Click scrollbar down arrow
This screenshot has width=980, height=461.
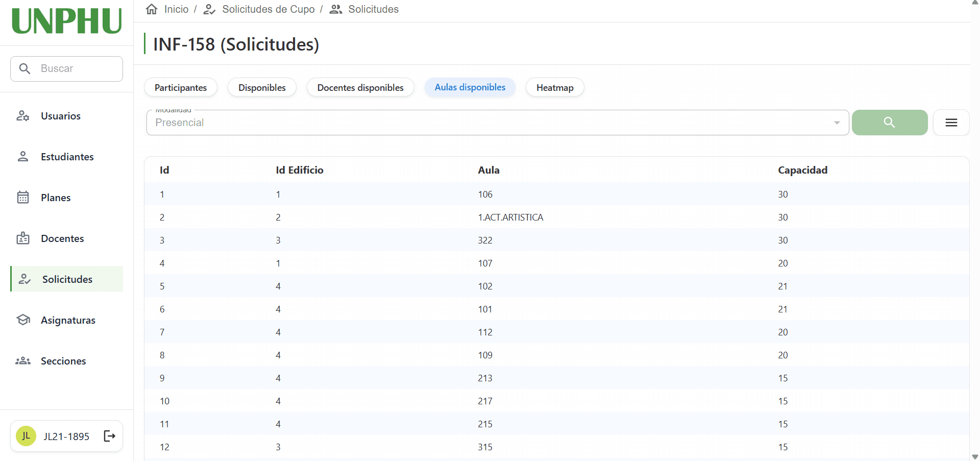pyautogui.click(x=975, y=457)
